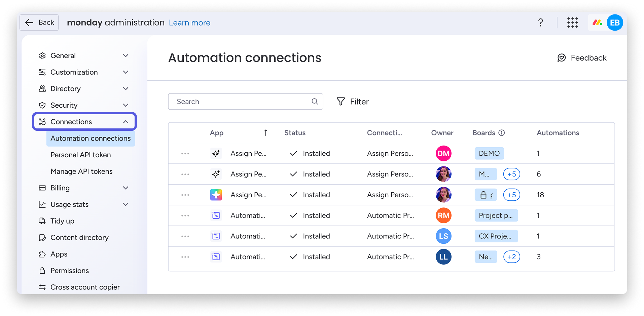The image size is (644, 316).
Task: Open Manage API tokens page
Action: (x=81, y=171)
